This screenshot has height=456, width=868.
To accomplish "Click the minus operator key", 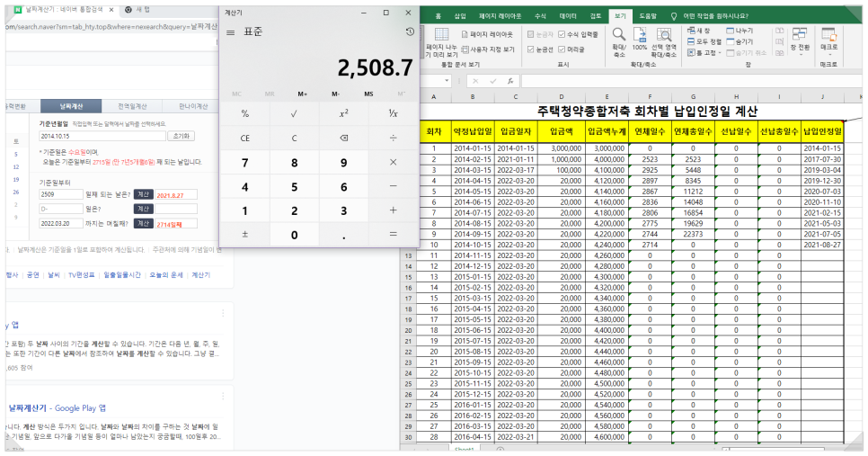I will coord(393,187).
